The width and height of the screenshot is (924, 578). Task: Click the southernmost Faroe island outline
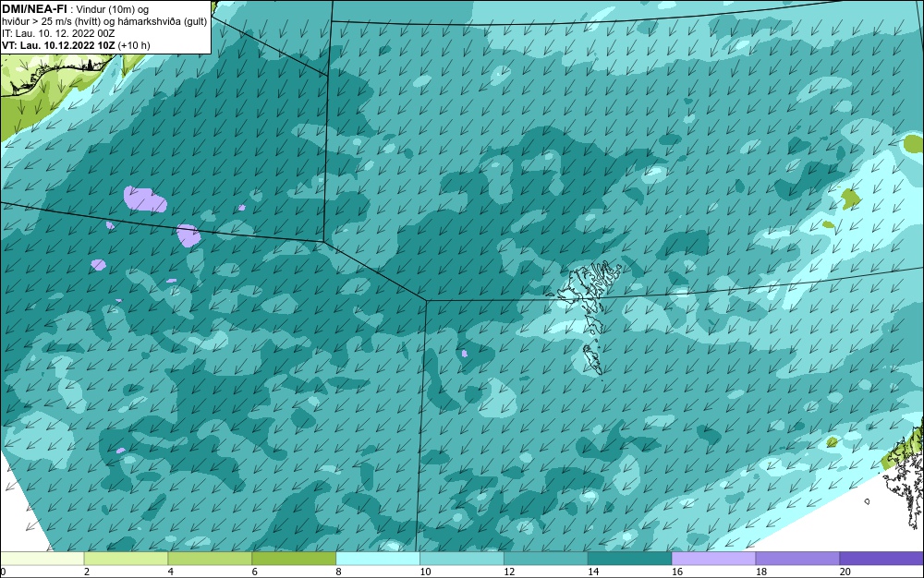(592, 359)
